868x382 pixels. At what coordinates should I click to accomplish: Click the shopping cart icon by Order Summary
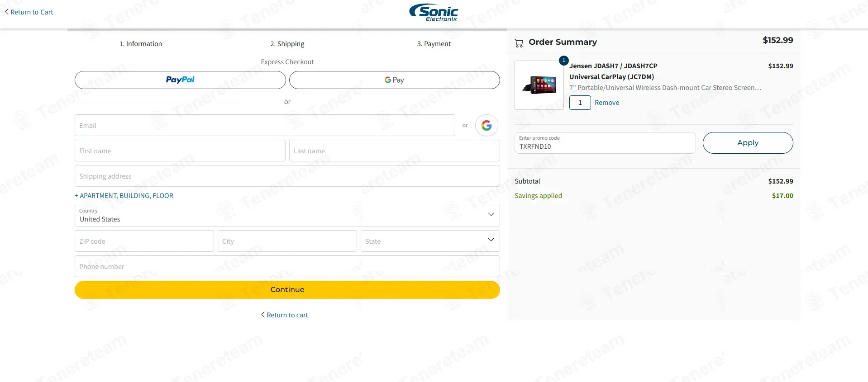(519, 43)
